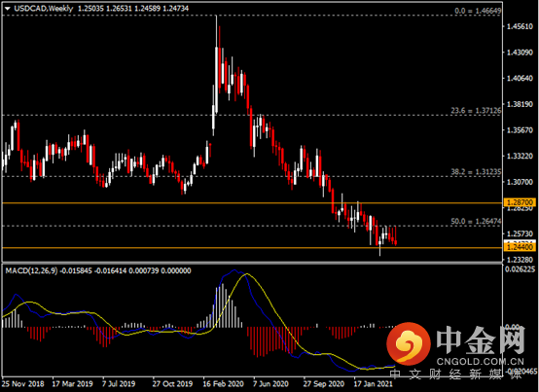Click the yellow MACD signal line peak
The height and width of the screenshot is (392, 539).
(x=246, y=273)
